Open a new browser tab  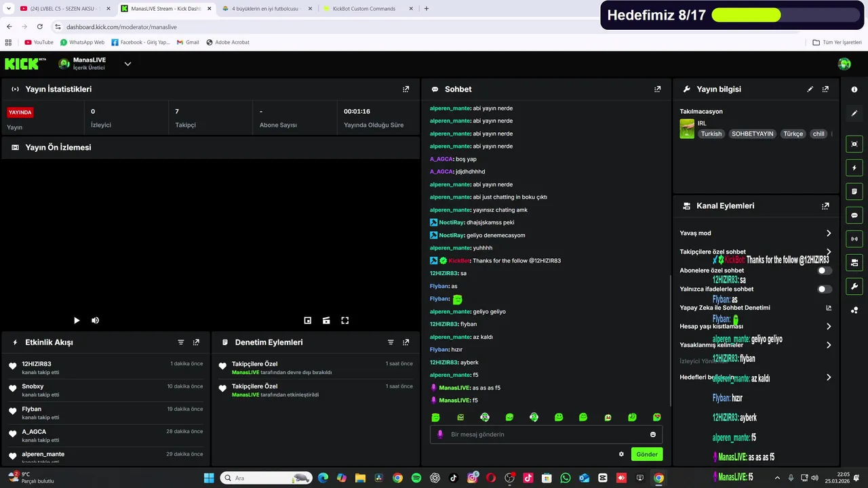pyautogui.click(x=426, y=9)
